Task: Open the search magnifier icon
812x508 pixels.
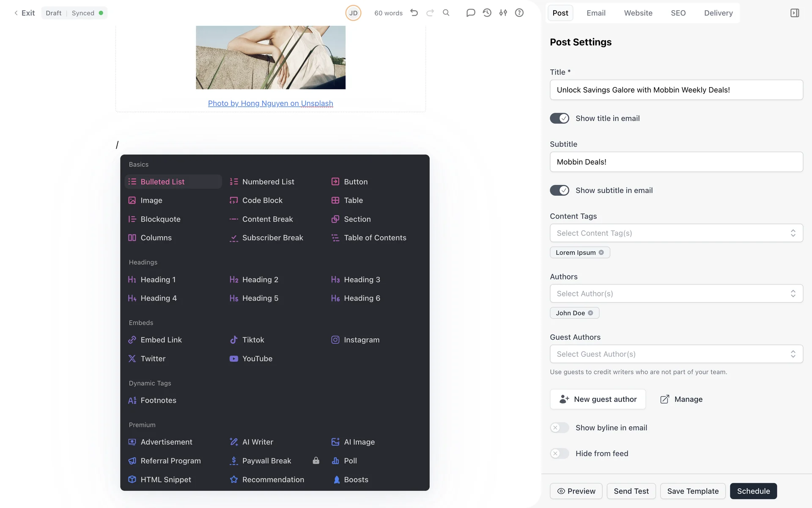Action: tap(446, 13)
